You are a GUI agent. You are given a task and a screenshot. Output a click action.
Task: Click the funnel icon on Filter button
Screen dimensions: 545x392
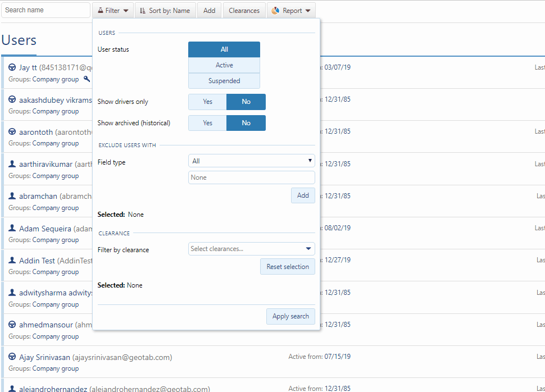101,11
